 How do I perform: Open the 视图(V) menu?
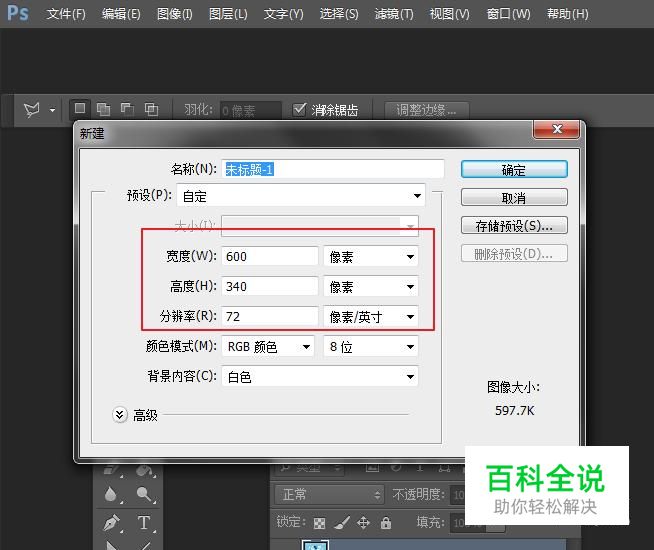[449, 14]
